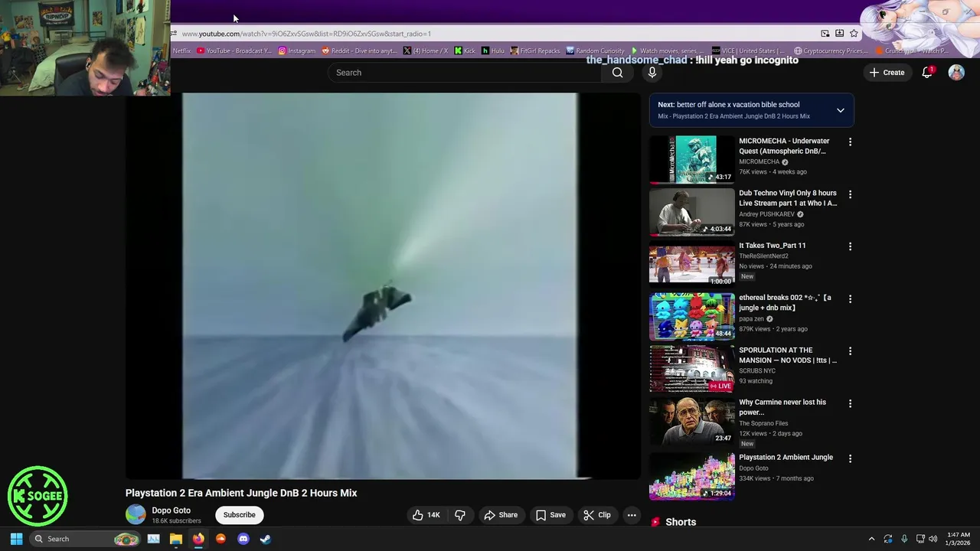Open Kick bookmark
Viewport: 980px width, 551px height.
[465, 51]
